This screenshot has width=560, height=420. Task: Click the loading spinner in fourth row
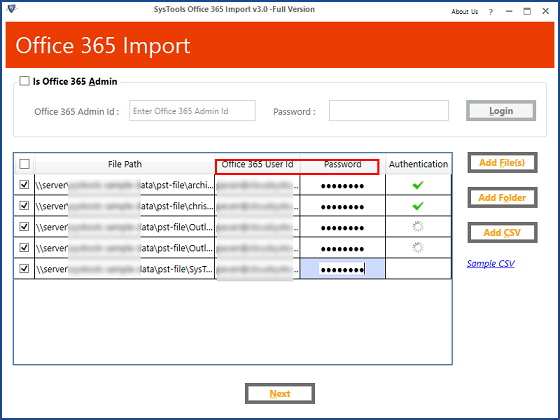coord(418,248)
